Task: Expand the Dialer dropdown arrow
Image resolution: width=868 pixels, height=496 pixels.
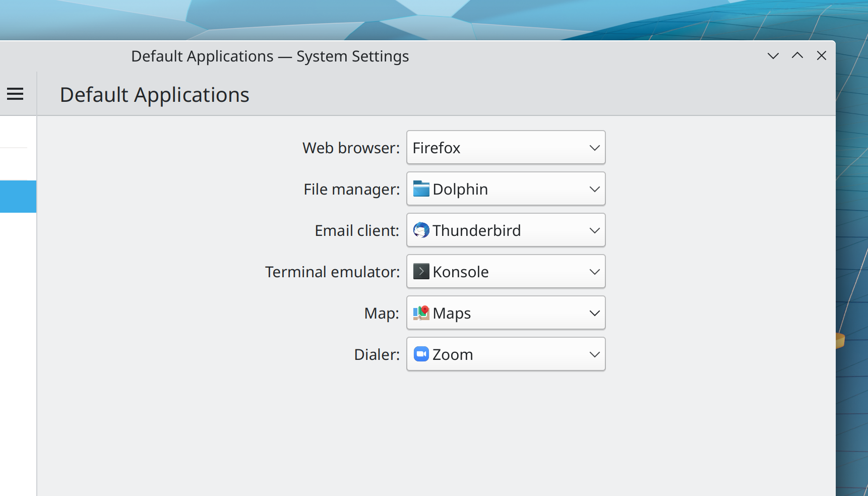Action: coord(594,354)
